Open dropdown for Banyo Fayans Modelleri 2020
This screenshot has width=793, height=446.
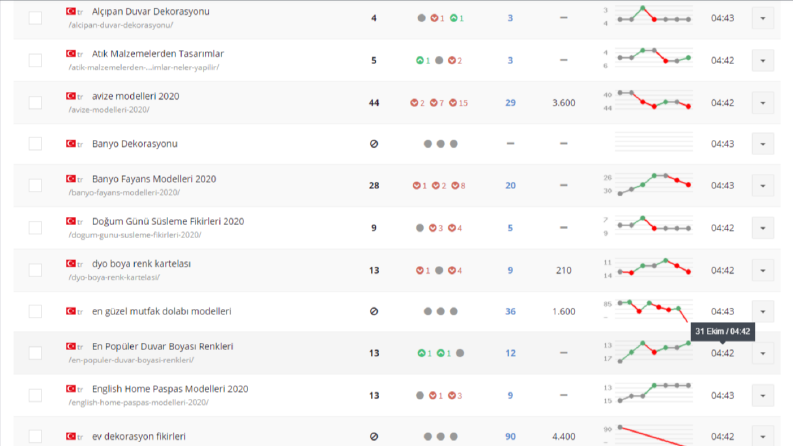(763, 186)
